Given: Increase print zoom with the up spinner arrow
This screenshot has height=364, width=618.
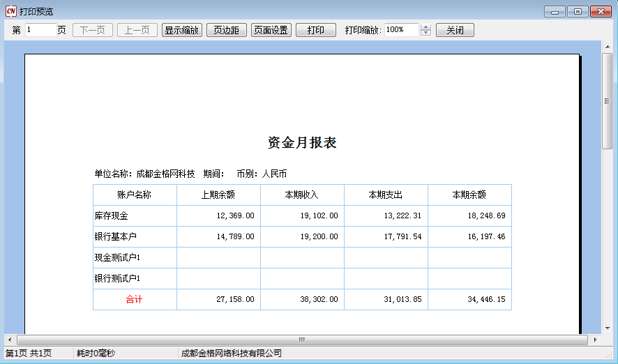Looking at the screenshot, I should coord(426,27).
